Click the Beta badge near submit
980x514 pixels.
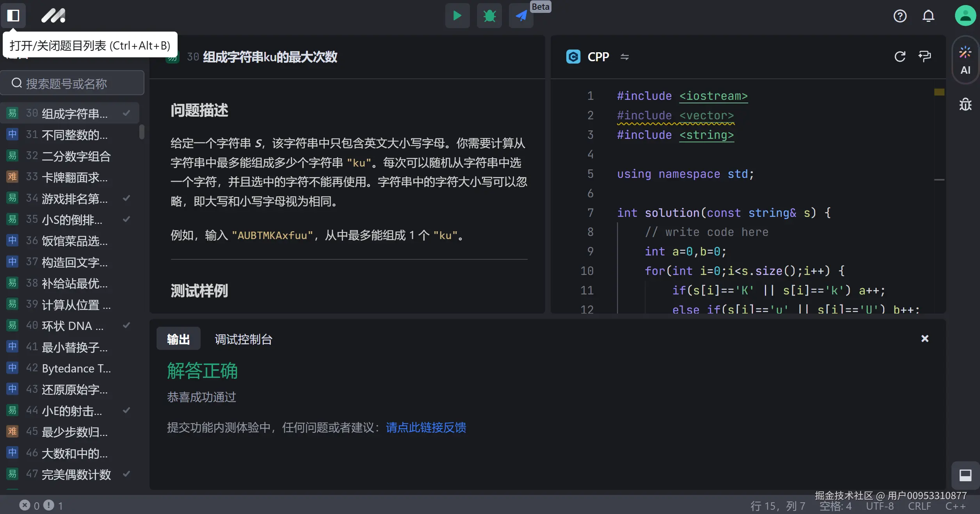pos(541,7)
